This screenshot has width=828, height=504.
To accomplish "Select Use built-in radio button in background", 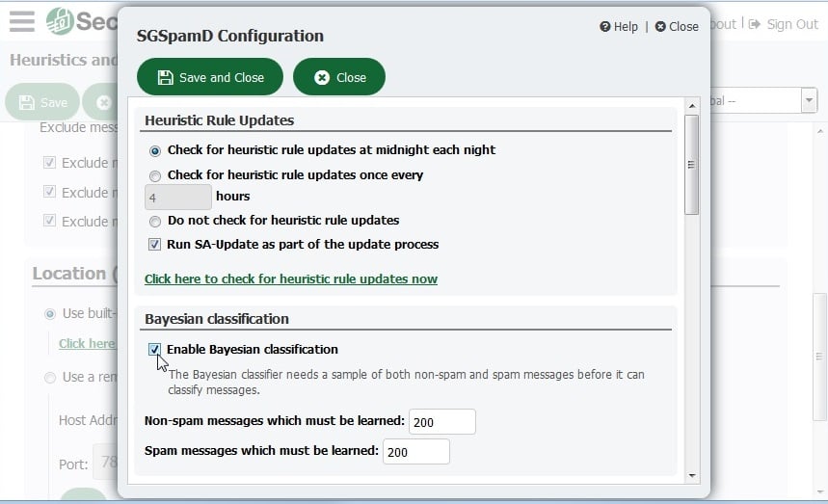I will click(x=49, y=314).
